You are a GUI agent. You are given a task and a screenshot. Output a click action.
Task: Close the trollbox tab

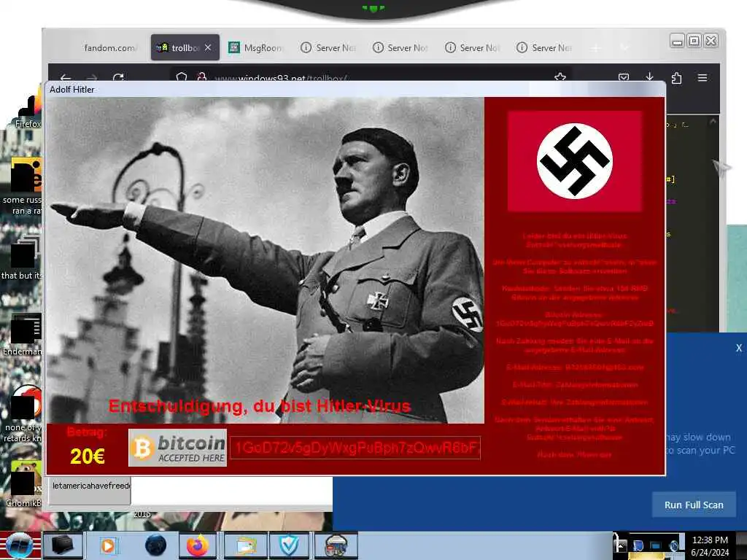pyautogui.click(x=208, y=47)
